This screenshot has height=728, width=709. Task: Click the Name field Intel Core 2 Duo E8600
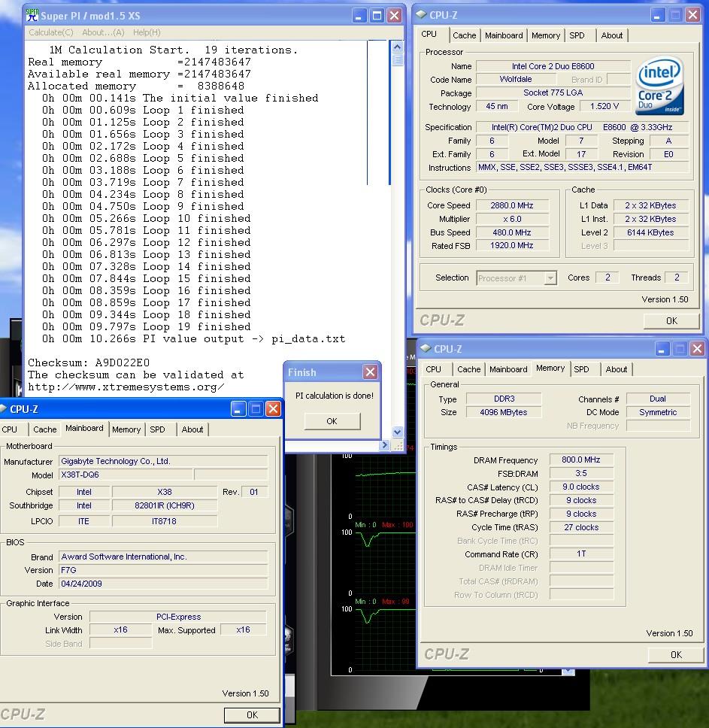tap(553, 66)
